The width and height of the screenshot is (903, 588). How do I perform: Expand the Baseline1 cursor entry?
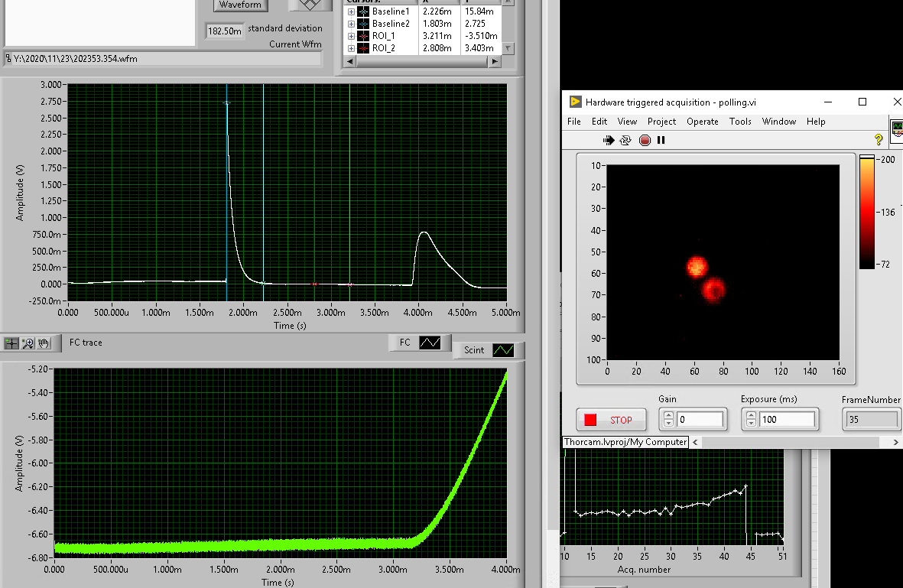pos(351,11)
